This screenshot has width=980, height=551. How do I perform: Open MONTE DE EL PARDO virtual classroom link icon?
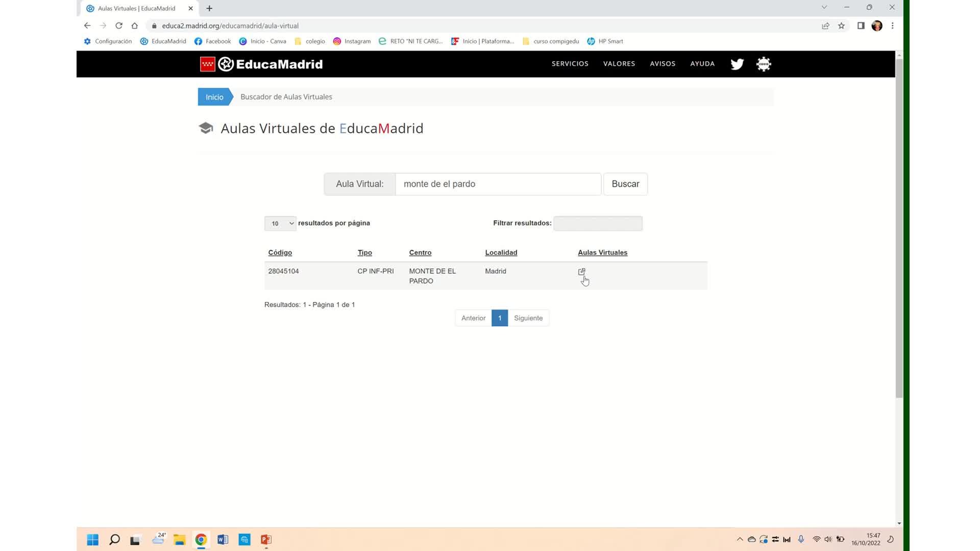581,272
